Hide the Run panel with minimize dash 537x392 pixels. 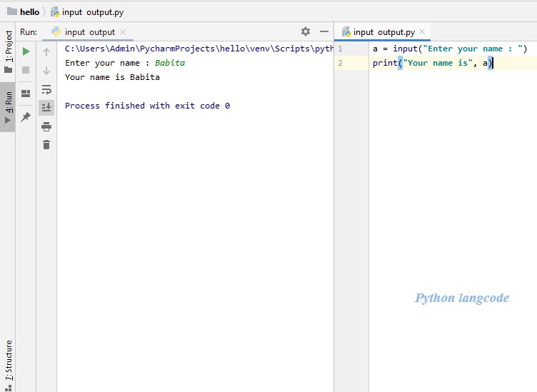(324, 31)
